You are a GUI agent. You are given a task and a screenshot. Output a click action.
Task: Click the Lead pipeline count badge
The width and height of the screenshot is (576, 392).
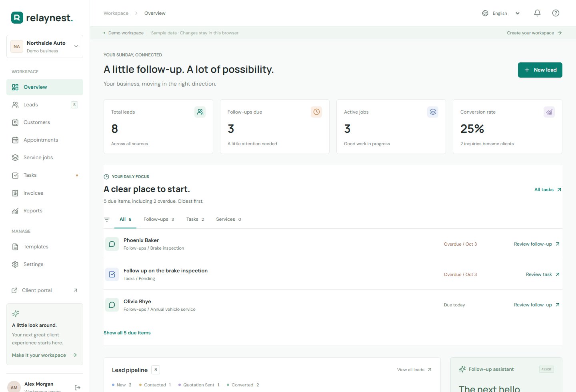(156, 370)
